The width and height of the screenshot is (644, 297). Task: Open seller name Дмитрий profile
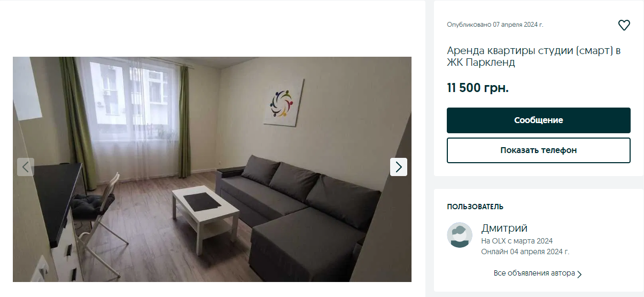click(505, 229)
